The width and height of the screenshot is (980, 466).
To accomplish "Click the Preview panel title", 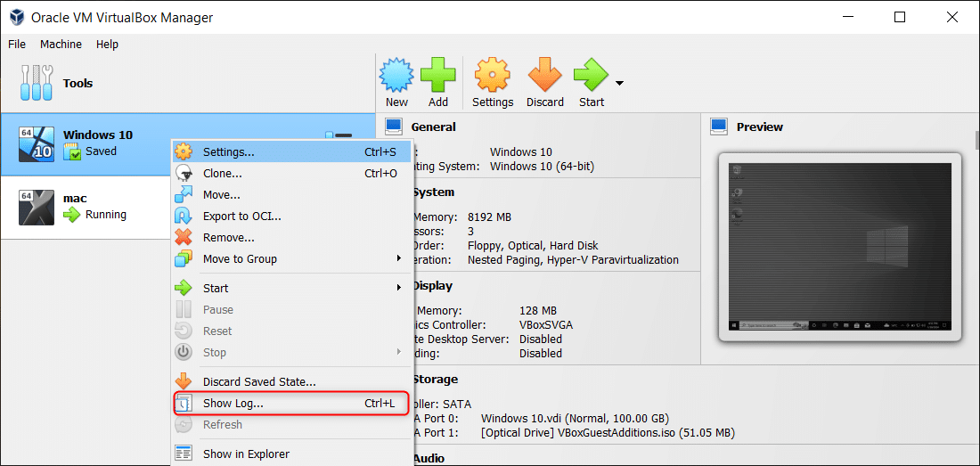I will pyautogui.click(x=759, y=127).
